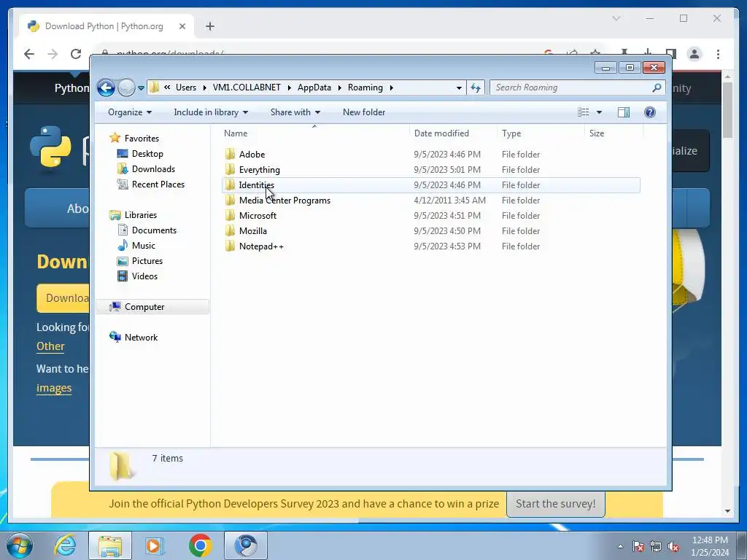The width and height of the screenshot is (747, 560).
Task: Reload the page in Chrome
Action: (x=76, y=54)
